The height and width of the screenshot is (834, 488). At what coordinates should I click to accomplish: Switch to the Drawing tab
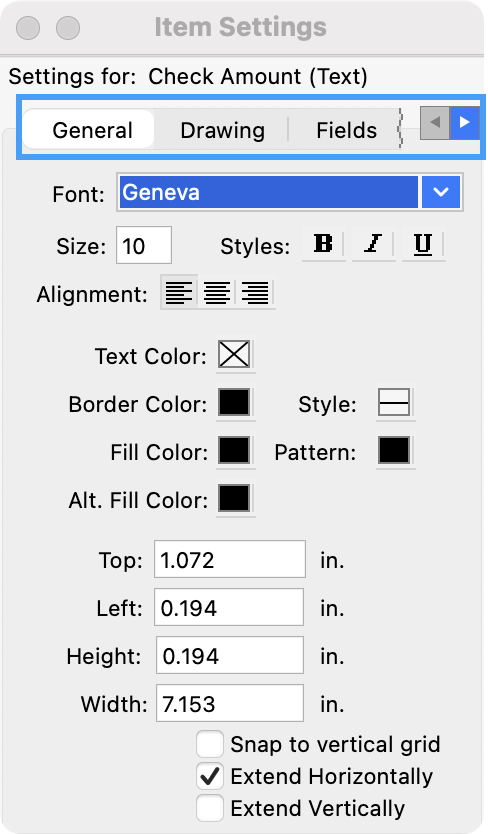pos(222,130)
